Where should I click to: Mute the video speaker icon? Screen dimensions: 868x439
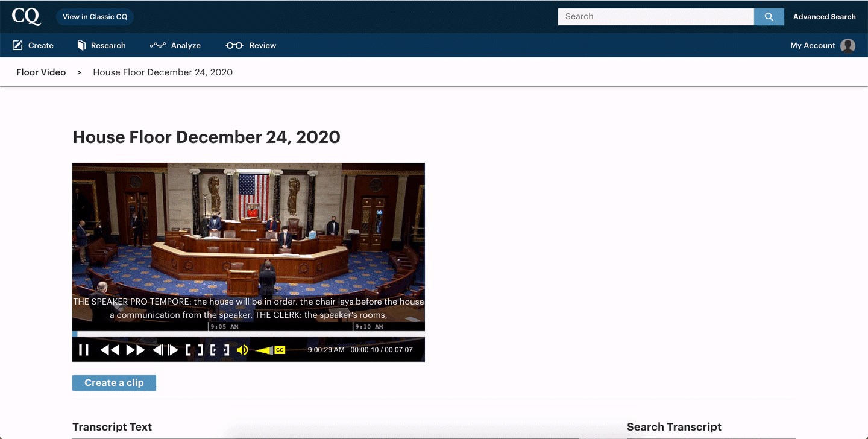point(242,350)
